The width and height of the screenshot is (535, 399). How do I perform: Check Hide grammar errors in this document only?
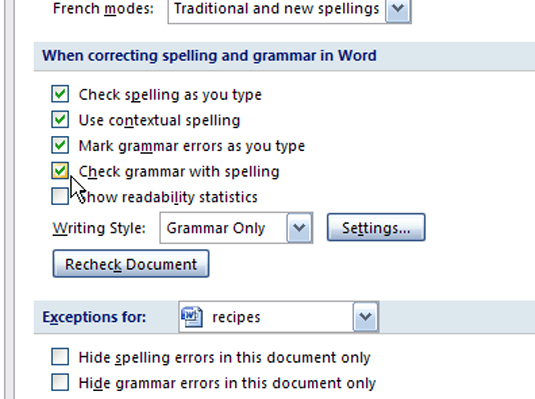[60, 382]
